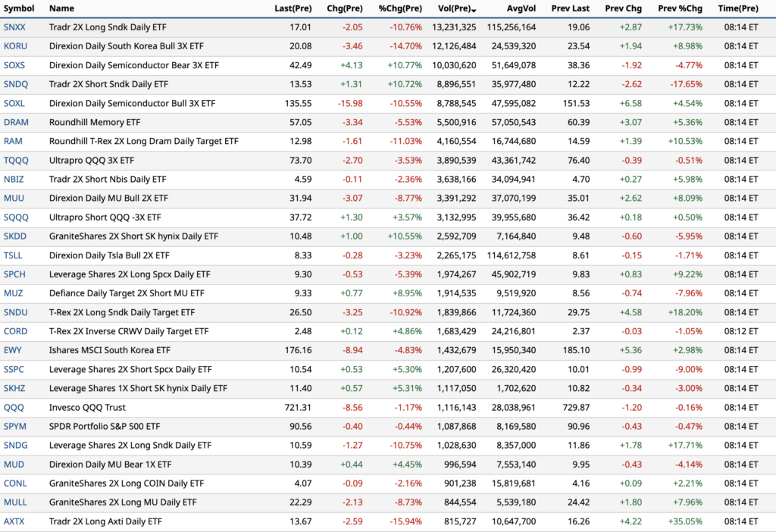This screenshot has width=776, height=532.
Task: Sort by Name column header
Action: click(61, 8)
